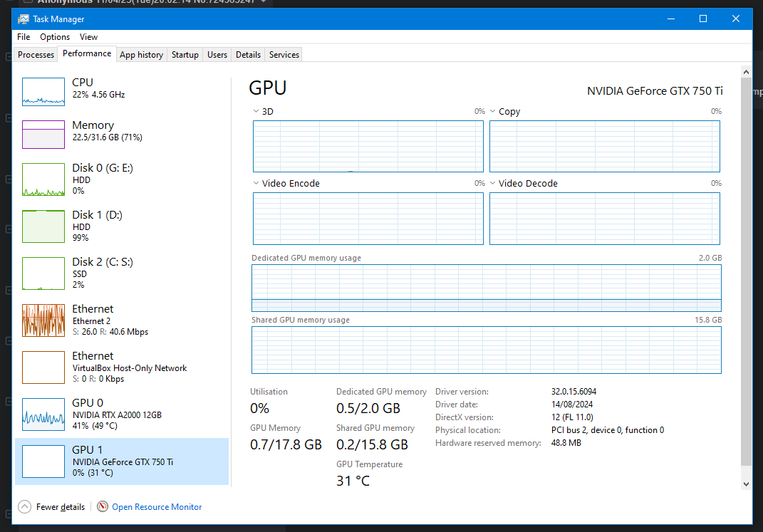763x532 pixels.
Task: Click the Shared GPU memory usage graph
Action: pos(486,350)
